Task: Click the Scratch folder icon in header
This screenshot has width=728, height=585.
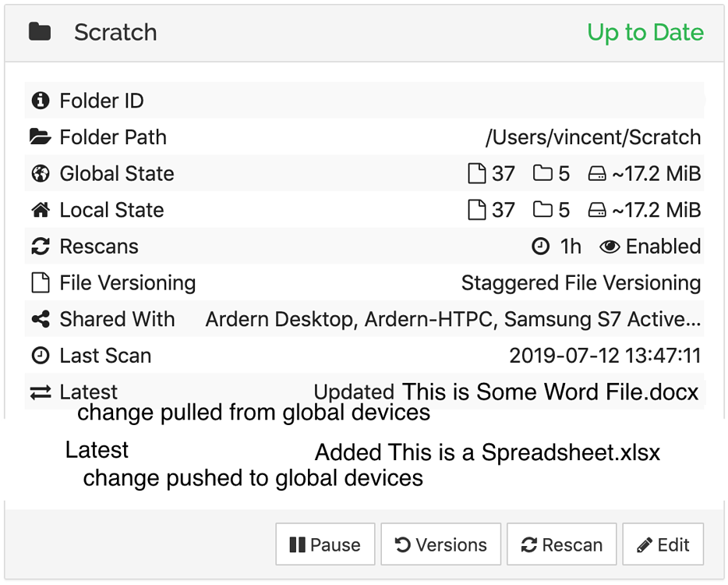Action: click(40, 32)
